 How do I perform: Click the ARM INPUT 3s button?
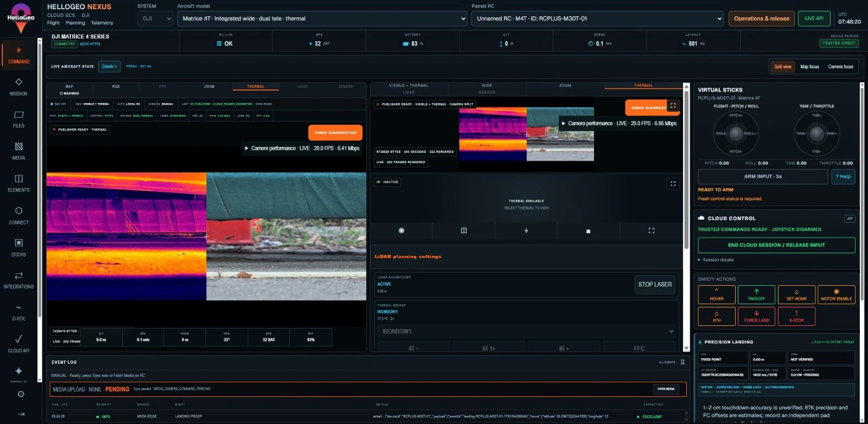click(x=763, y=177)
